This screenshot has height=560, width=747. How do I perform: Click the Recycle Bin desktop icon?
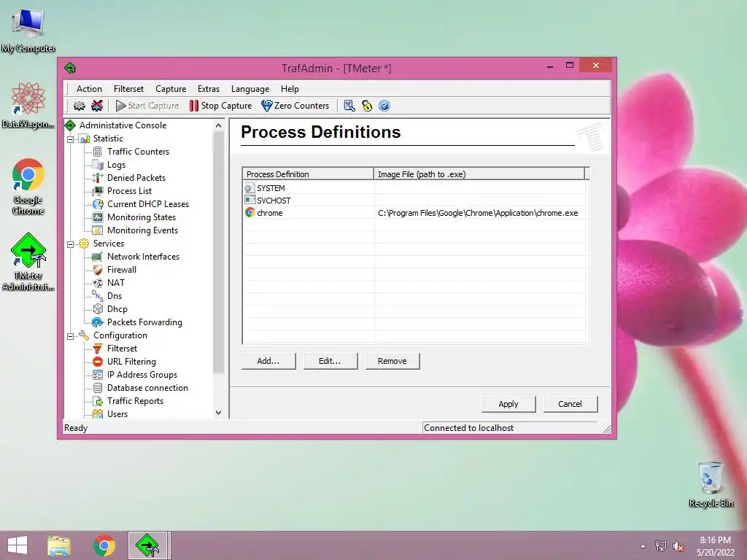click(x=711, y=484)
